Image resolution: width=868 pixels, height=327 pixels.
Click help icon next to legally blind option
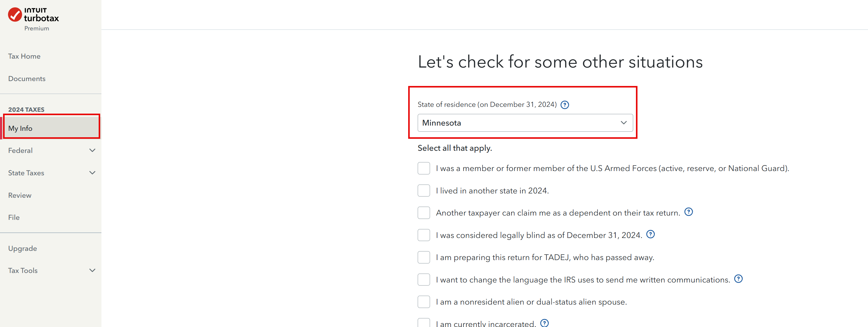point(651,234)
